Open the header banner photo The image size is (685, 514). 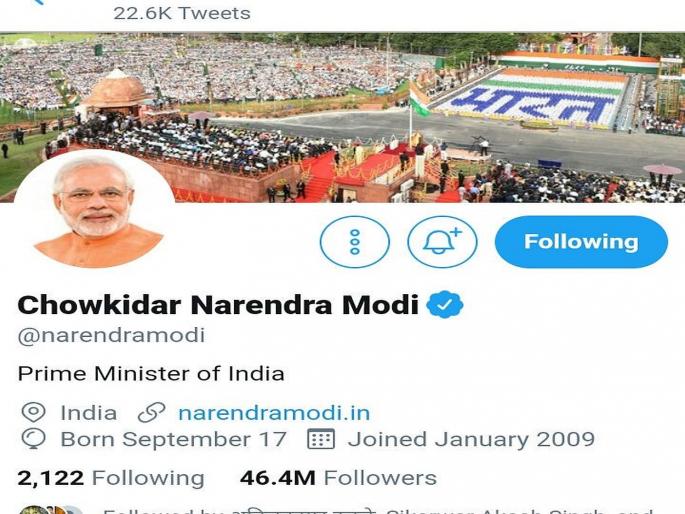coord(342,117)
